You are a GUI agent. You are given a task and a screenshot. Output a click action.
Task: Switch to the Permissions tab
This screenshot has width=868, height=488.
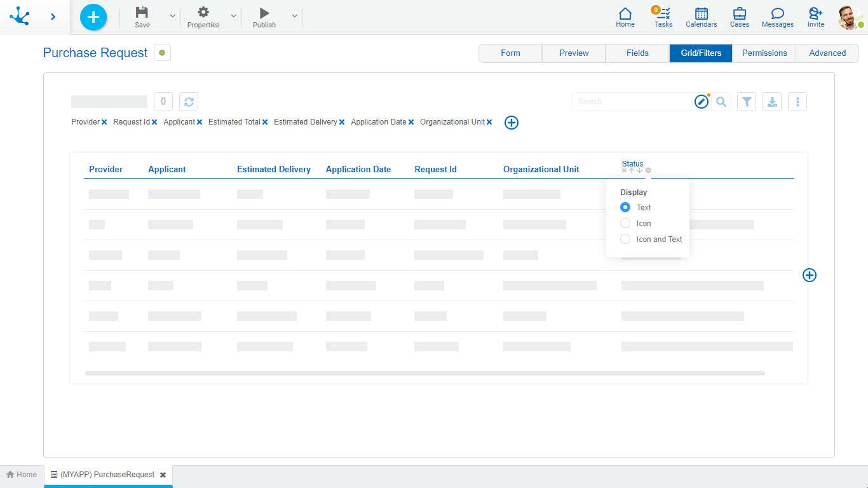(x=764, y=53)
